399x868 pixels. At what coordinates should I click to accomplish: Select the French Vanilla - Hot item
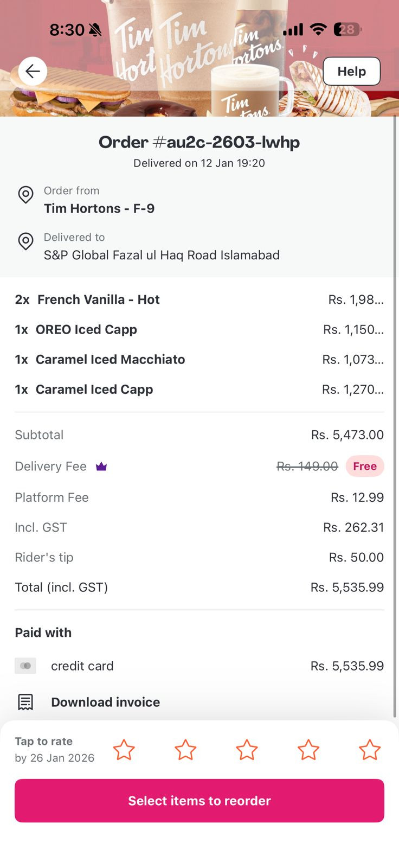(98, 299)
